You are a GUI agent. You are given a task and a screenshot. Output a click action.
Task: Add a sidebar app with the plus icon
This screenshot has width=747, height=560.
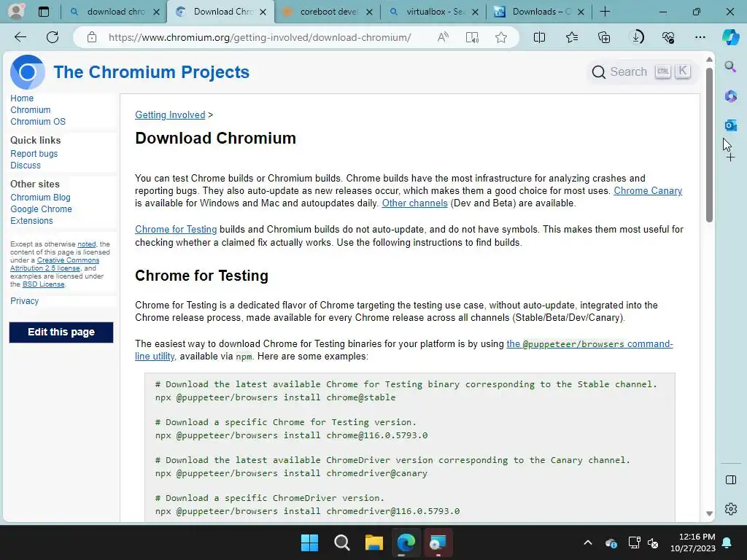[x=730, y=157]
